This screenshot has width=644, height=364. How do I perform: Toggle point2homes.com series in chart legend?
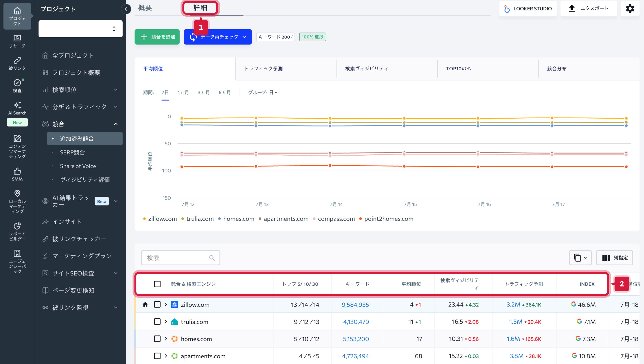[386, 219]
